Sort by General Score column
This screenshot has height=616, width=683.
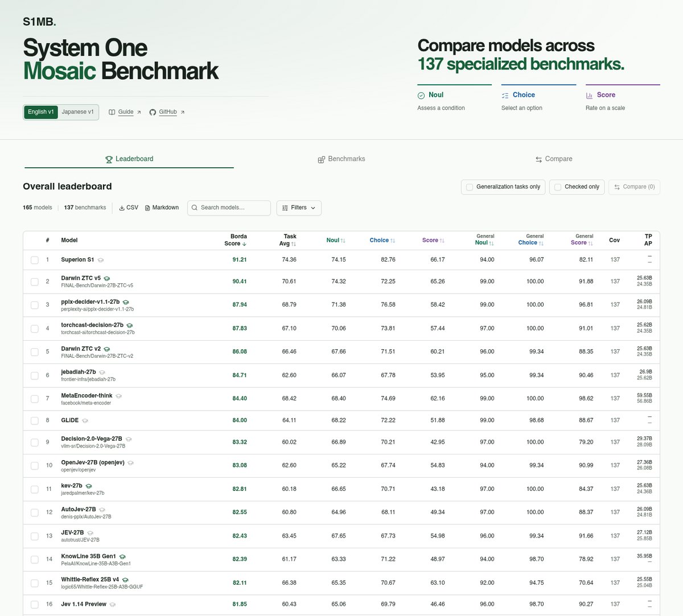(x=582, y=240)
